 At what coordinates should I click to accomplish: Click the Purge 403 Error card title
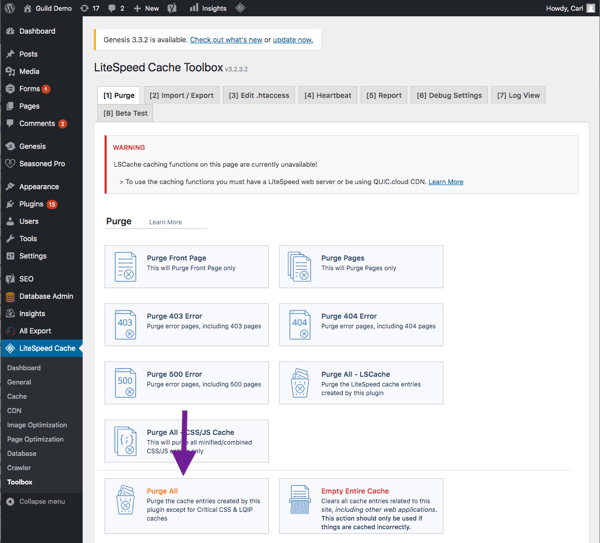(x=174, y=316)
